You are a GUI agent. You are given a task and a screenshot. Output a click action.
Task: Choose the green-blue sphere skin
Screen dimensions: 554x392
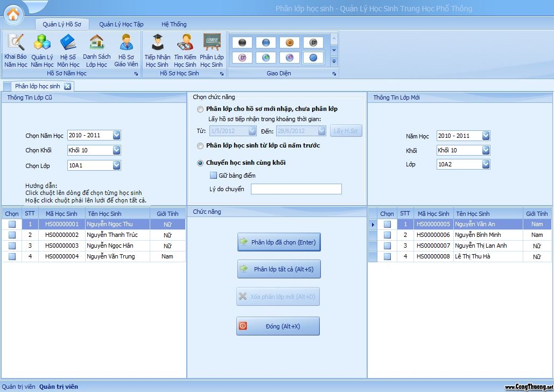(266, 58)
